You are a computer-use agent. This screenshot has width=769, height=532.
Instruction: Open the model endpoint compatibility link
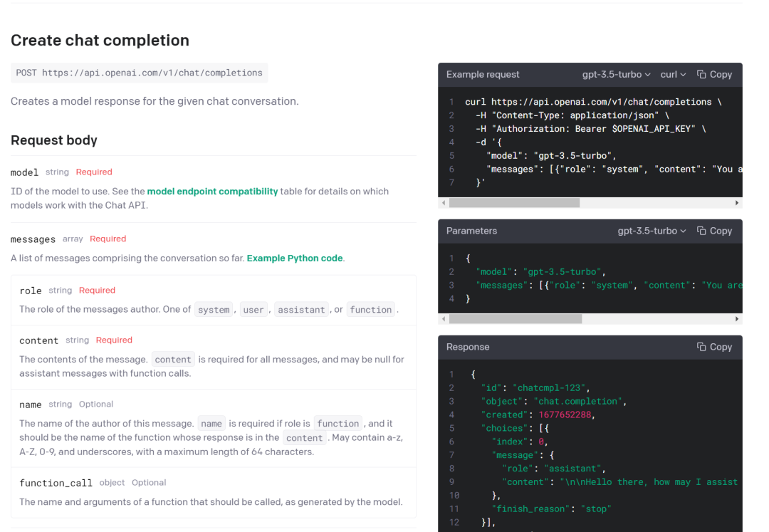pyautogui.click(x=212, y=192)
